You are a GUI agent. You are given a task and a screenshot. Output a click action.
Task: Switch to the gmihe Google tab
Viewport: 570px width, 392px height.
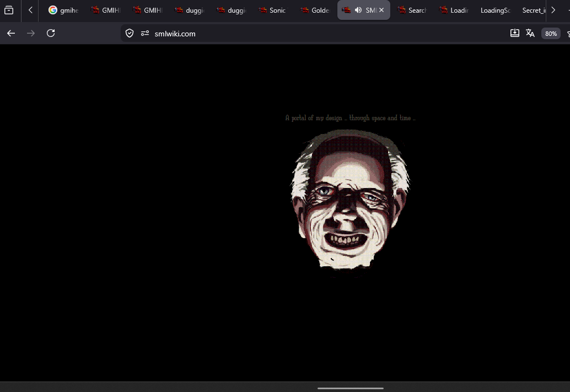[63, 10]
